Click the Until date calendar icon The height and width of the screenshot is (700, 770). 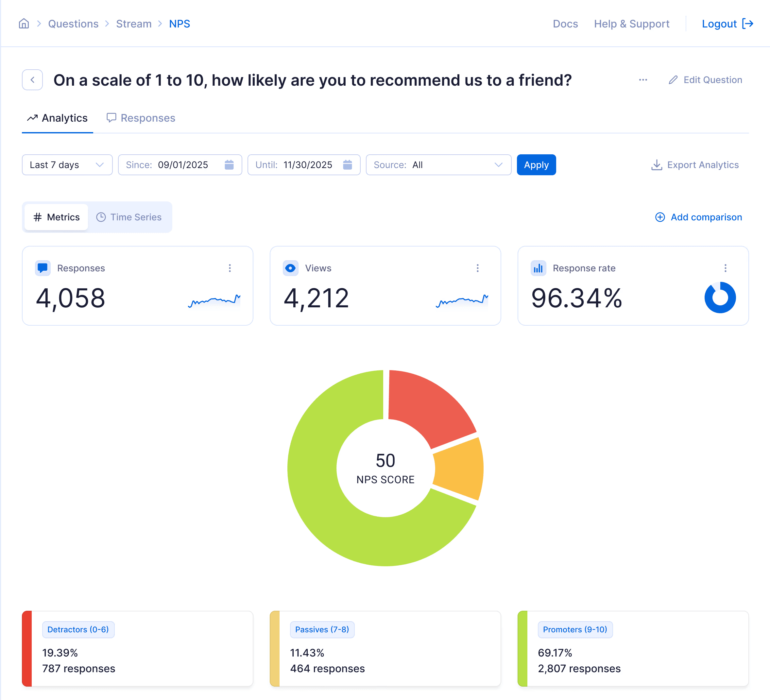pyautogui.click(x=347, y=164)
